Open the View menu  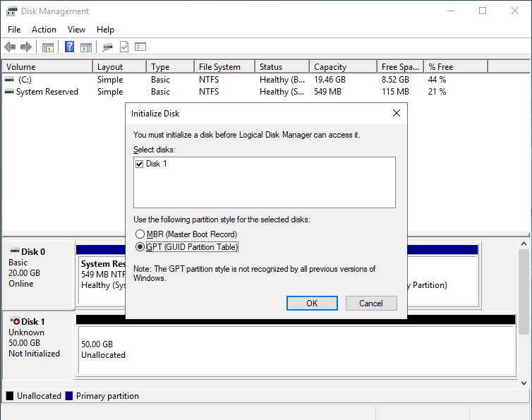(x=76, y=30)
